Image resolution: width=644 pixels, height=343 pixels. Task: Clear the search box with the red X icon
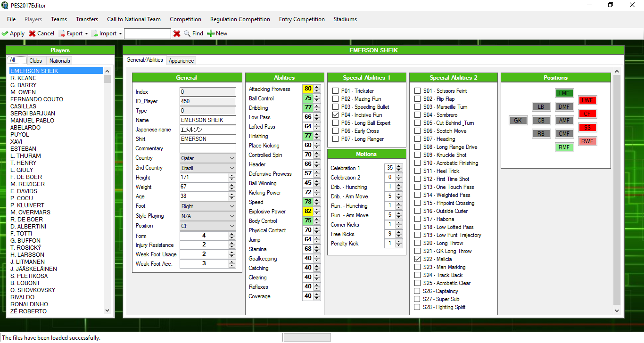click(x=178, y=33)
